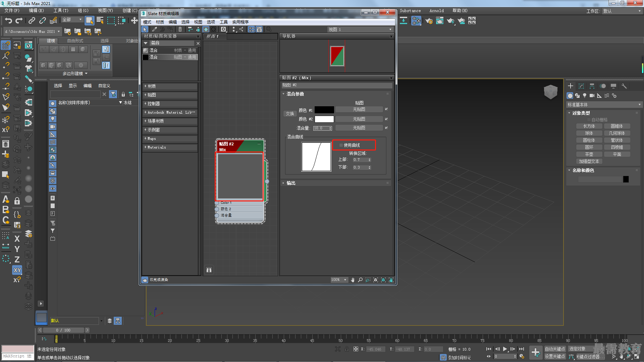Expand the 控制器 group in browser
This screenshot has height=362, width=644.
pyautogui.click(x=170, y=104)
